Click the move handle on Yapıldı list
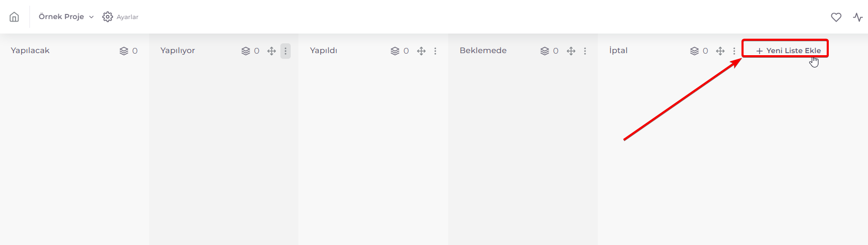This screenshot has width=868, height=245. 421,51
